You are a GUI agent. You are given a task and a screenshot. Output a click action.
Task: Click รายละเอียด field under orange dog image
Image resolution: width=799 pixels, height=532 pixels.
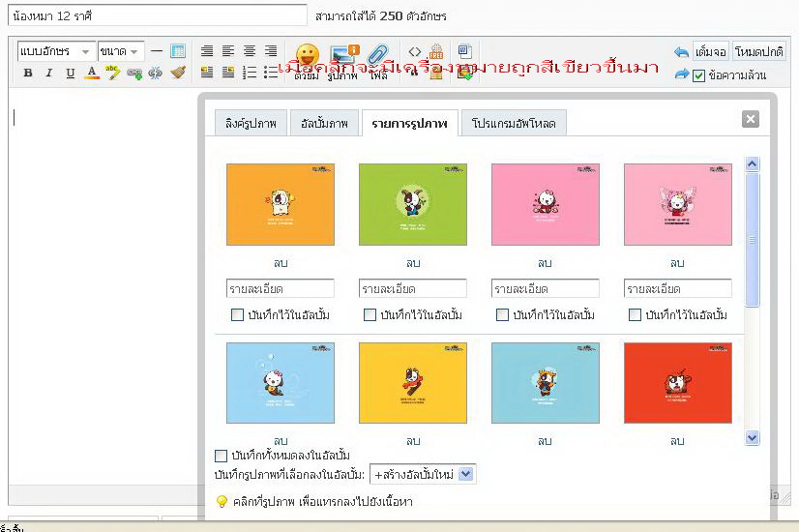pos(281,288)
